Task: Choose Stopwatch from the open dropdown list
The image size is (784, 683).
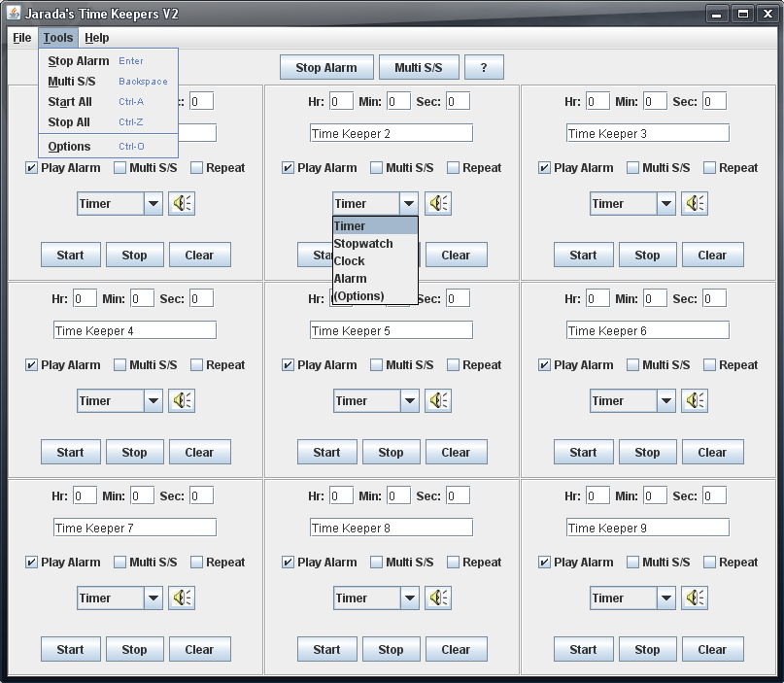Action: point(363,244)
